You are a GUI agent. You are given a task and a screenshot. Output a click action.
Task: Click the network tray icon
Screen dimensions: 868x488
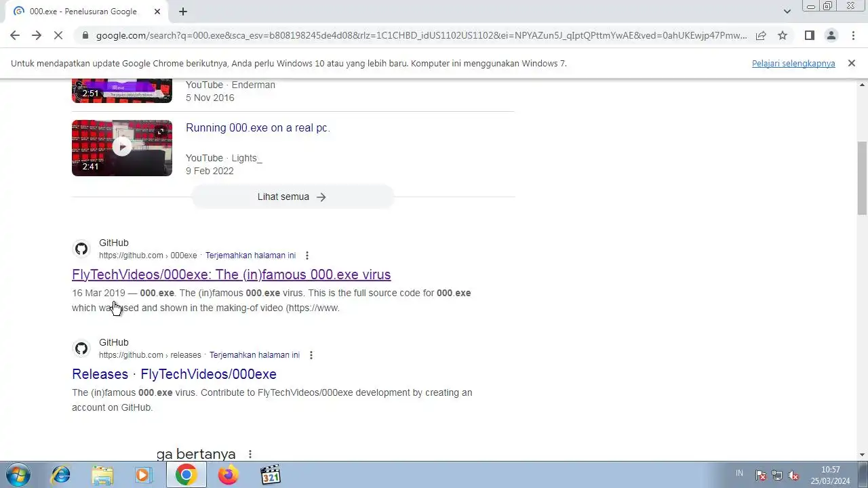[x=777, y=475]
